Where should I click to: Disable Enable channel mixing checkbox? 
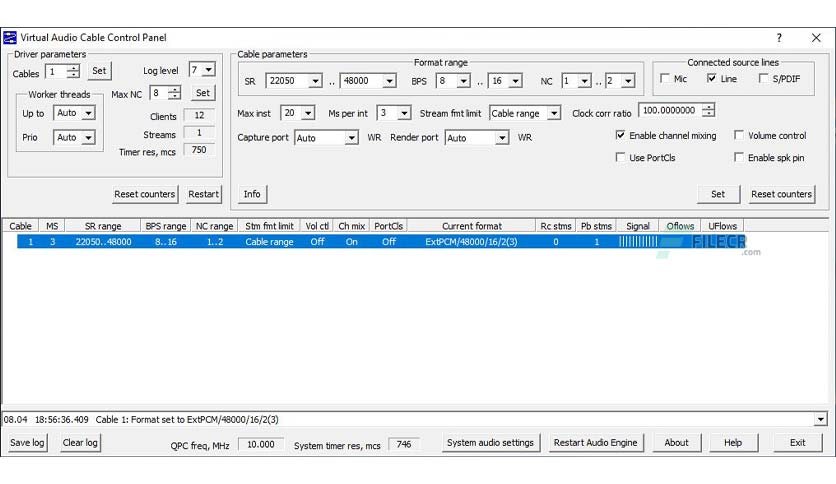620,135
